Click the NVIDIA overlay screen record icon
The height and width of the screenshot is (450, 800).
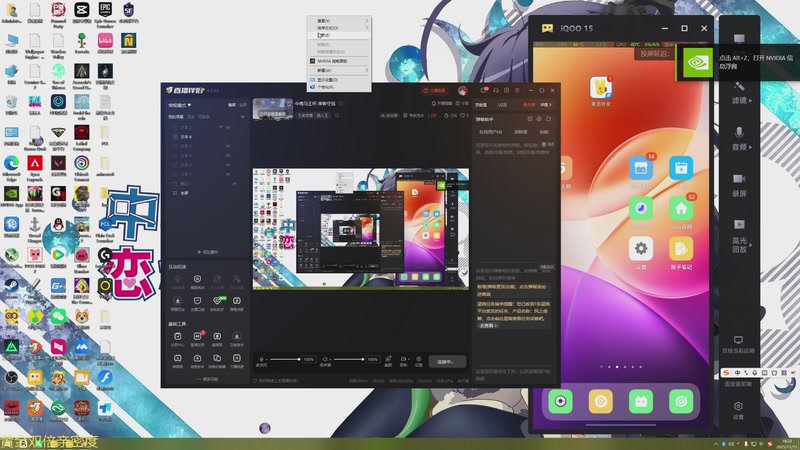[x=739, y=180]
